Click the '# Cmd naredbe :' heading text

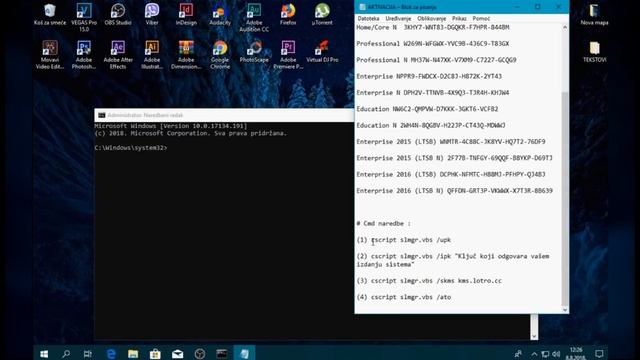click(x=383, y=224)
